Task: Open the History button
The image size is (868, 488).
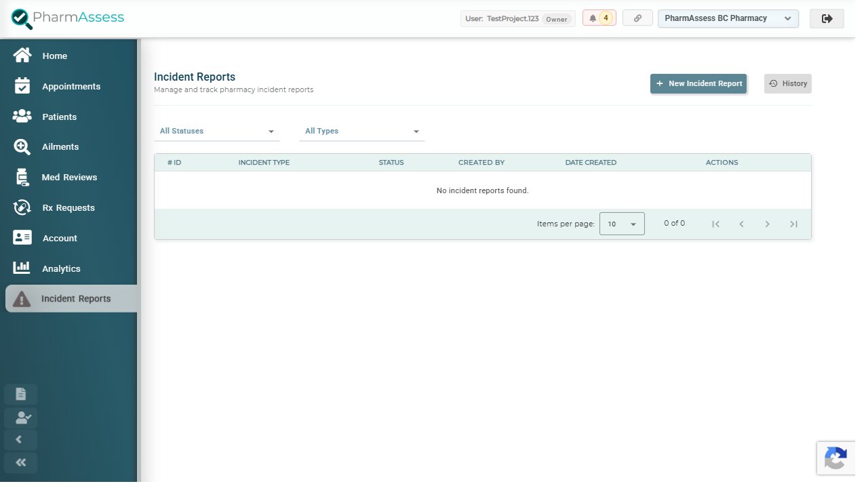Action: pyautogui.click(x=788, y=83)
